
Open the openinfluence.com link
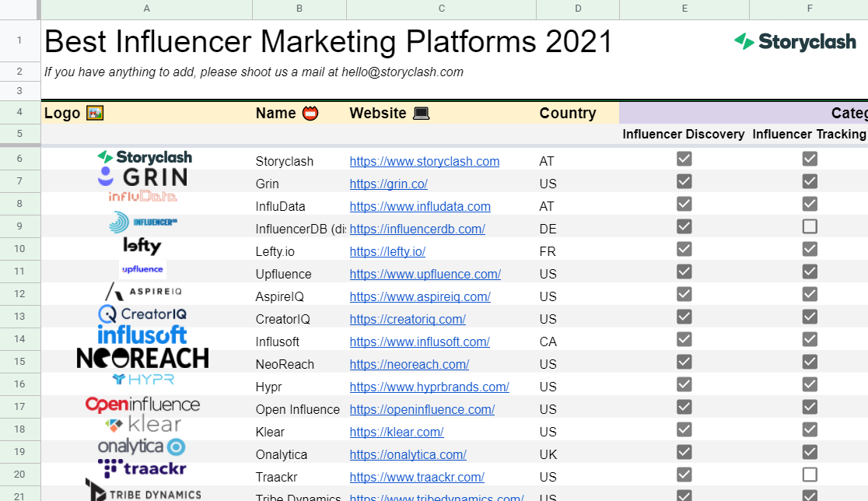coord(422,410)
